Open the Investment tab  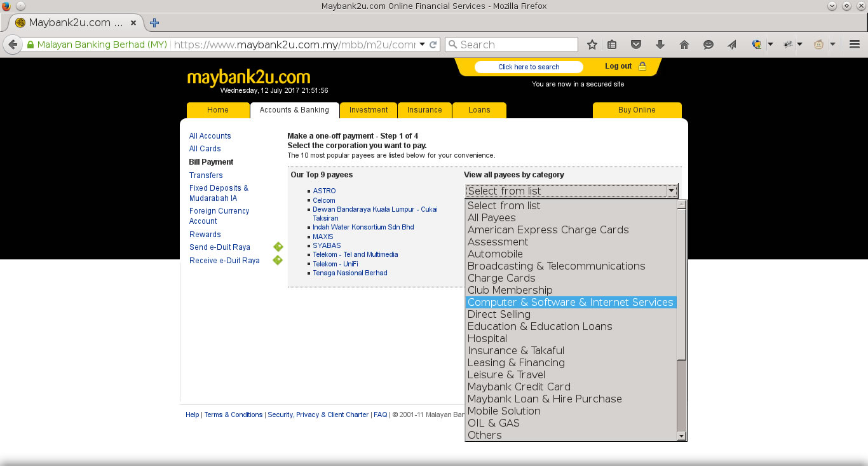(x=369, y=110)
